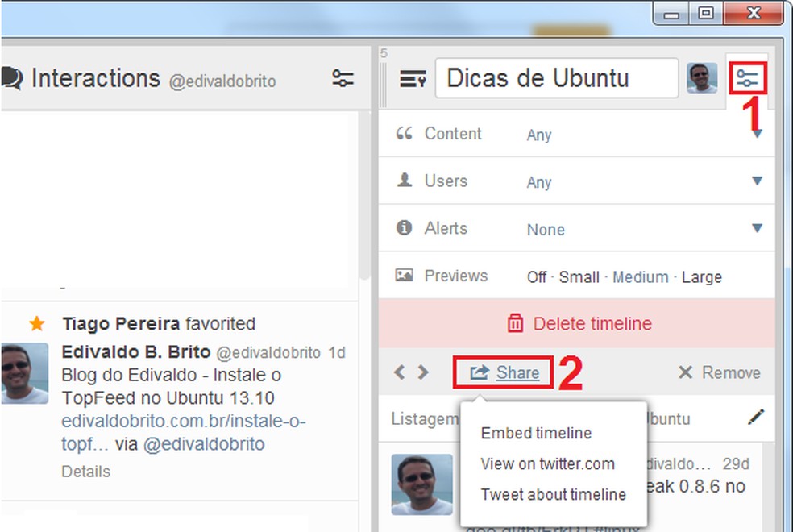The image size is (793, 532).
Task: Click the Dicas de Ubuntu column filter icon
Action: pos(748,77)
